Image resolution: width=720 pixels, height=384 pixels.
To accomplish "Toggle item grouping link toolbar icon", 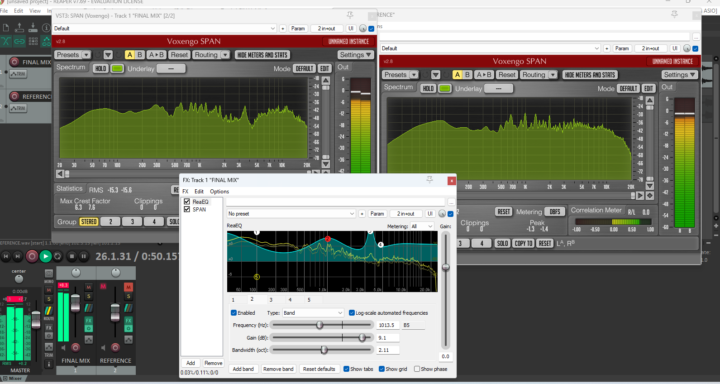I will click(19, 41).
